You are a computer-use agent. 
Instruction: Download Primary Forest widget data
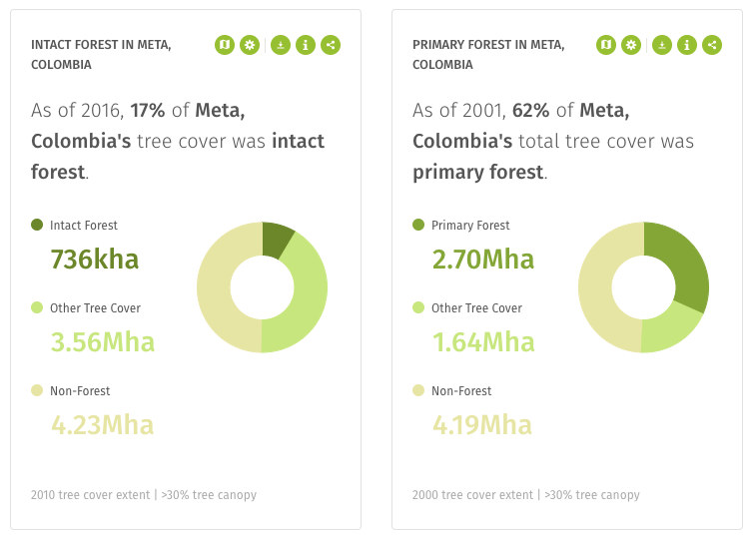coord(662,45)
